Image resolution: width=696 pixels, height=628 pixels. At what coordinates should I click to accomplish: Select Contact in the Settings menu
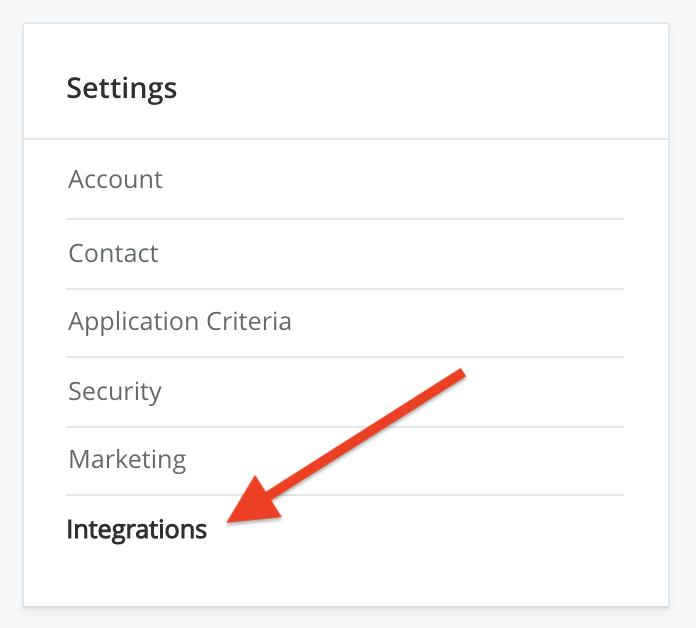[113, 253]
